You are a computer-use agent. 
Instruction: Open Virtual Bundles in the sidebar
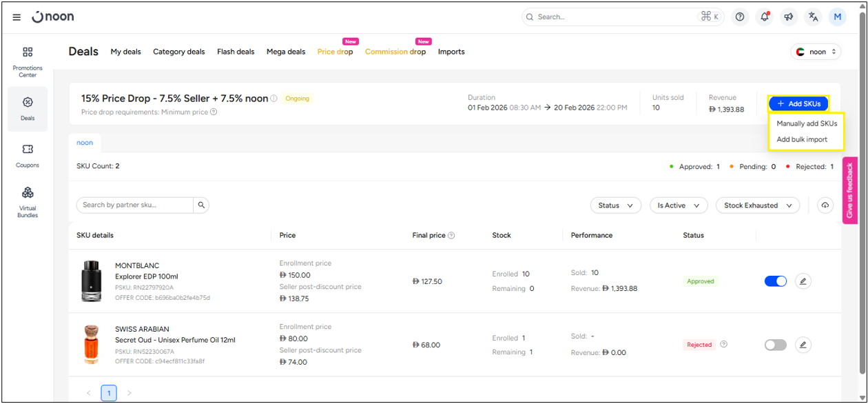[x=28, y=201]
